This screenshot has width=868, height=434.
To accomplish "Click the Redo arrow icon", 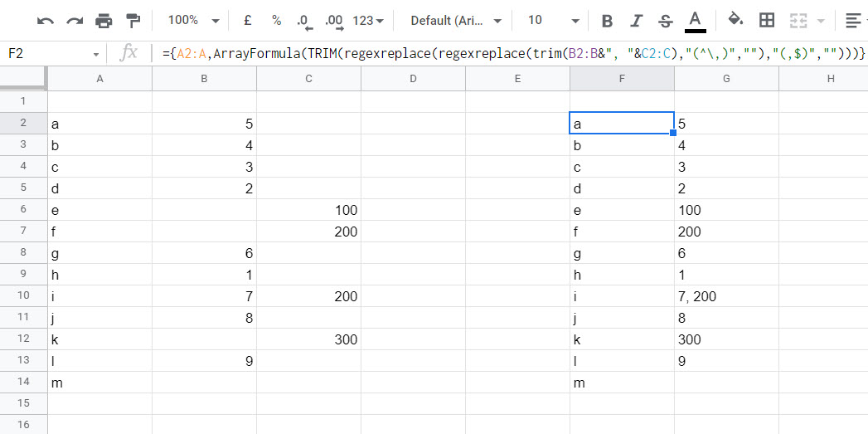I will (x=75, y=21).
